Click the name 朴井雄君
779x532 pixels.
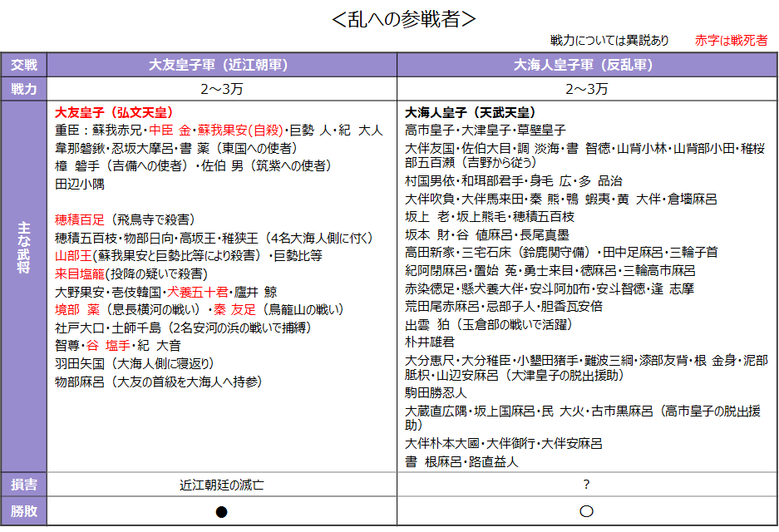429,342
